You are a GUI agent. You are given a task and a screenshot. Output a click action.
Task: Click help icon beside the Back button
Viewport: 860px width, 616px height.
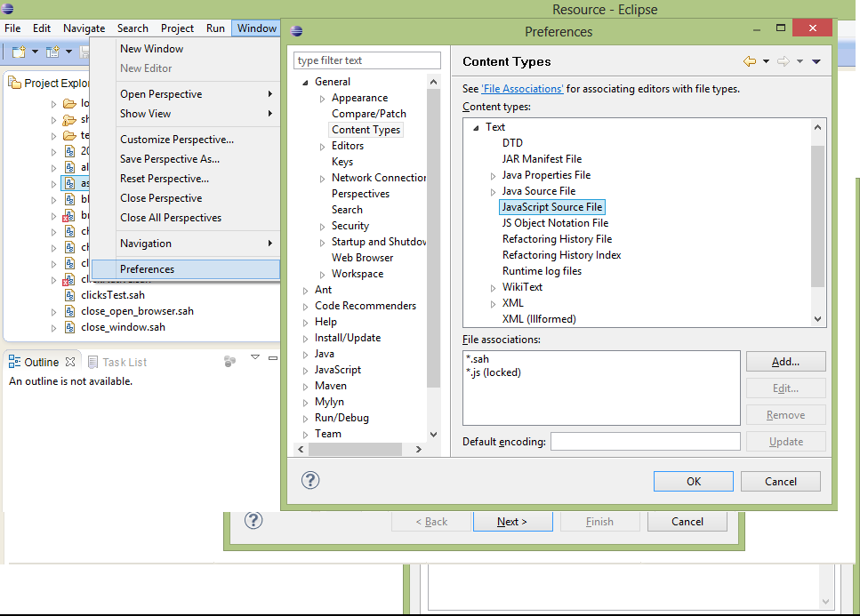(253, 521)
